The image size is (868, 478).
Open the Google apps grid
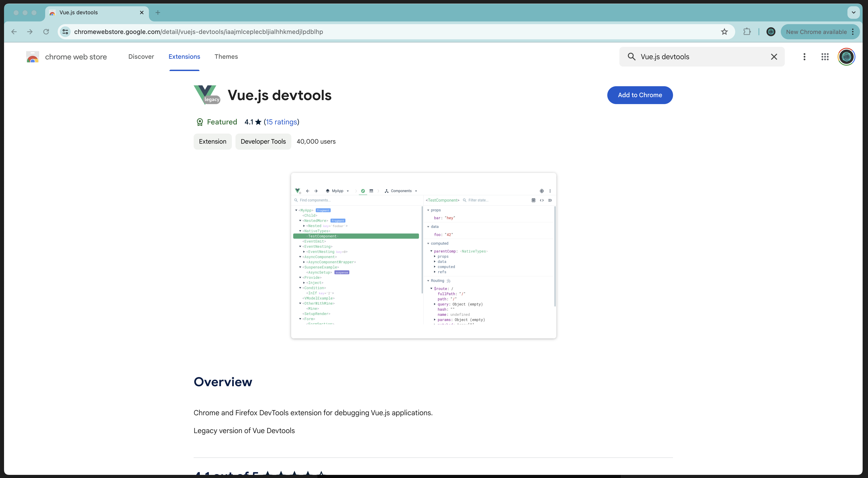coord(825,57)
